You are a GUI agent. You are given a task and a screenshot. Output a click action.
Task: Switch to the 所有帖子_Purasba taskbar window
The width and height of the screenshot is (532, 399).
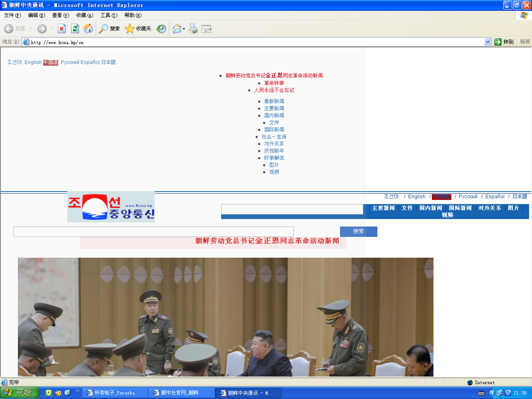[115, 393]
